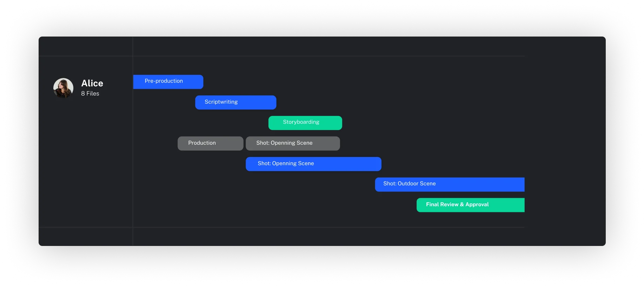Open the Shot: Outdoor Scene task
Screen dimensions: 644x286
pyautogui.click(x=449, y=184)
